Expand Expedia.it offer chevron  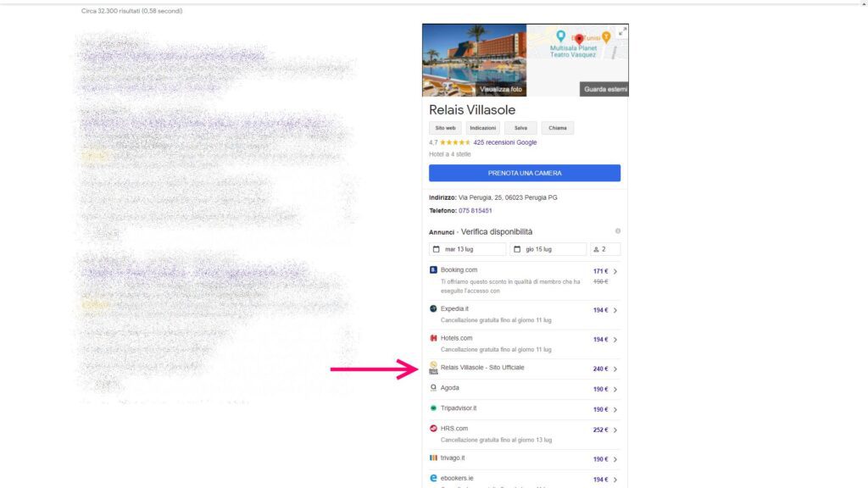[x=615, y=310]
